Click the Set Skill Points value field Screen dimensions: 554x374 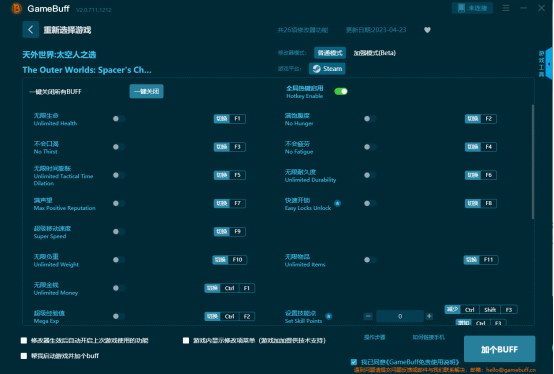(400, 316)
